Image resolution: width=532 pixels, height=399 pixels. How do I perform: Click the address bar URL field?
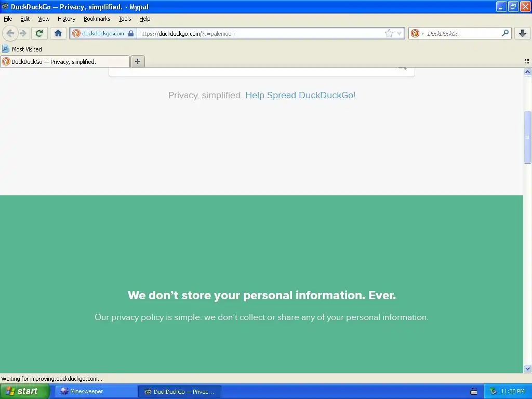click(x=261, y=33)
